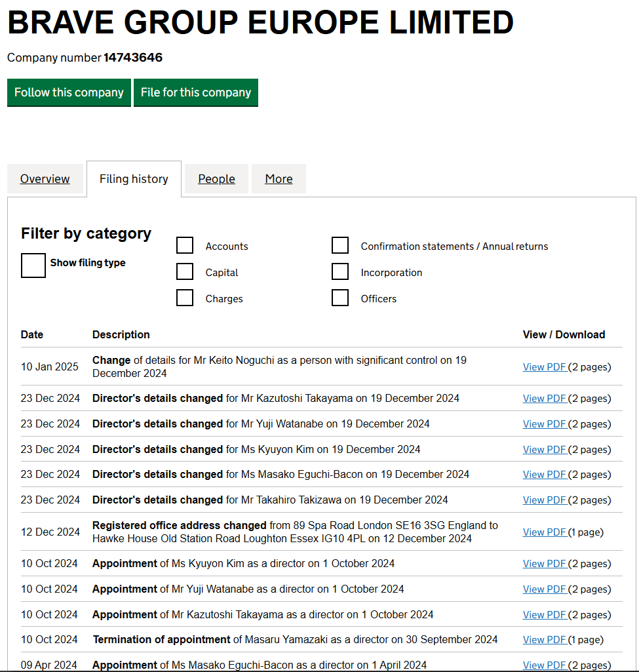
Task: Check the Incorporation filter checkbox
Action: click(x=340, y=272)
